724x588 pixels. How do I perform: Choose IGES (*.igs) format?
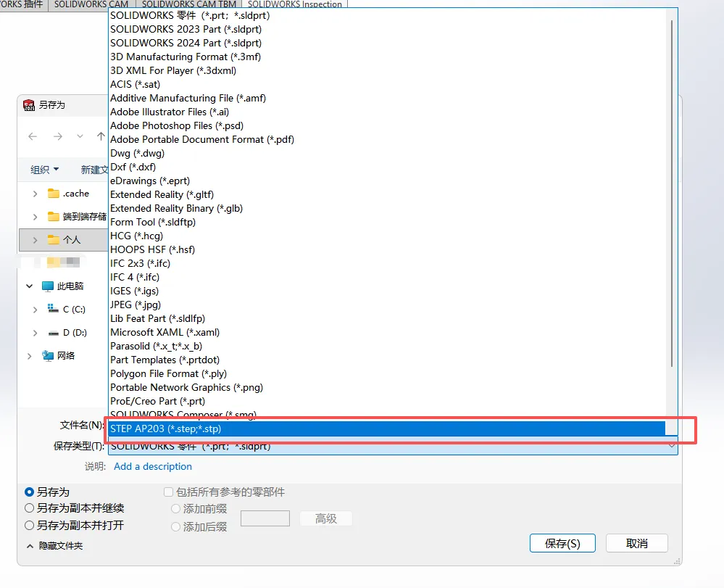388,291
